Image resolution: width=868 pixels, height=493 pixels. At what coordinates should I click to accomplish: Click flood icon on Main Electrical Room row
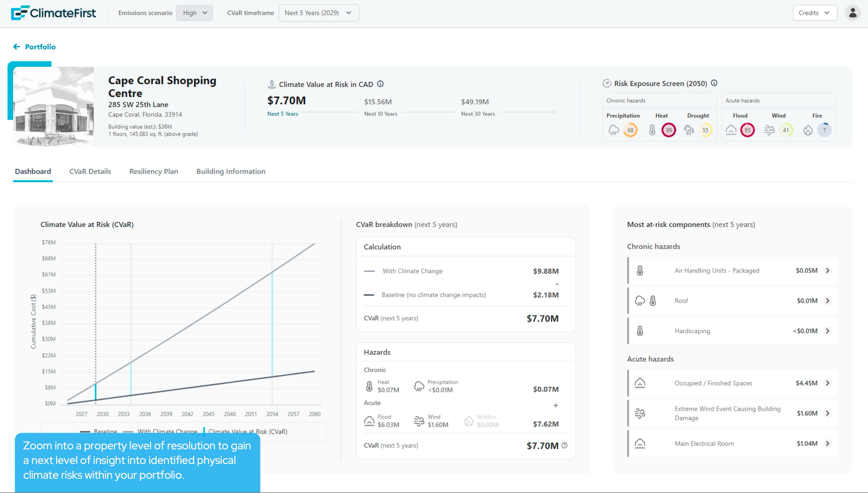(640, 443)
